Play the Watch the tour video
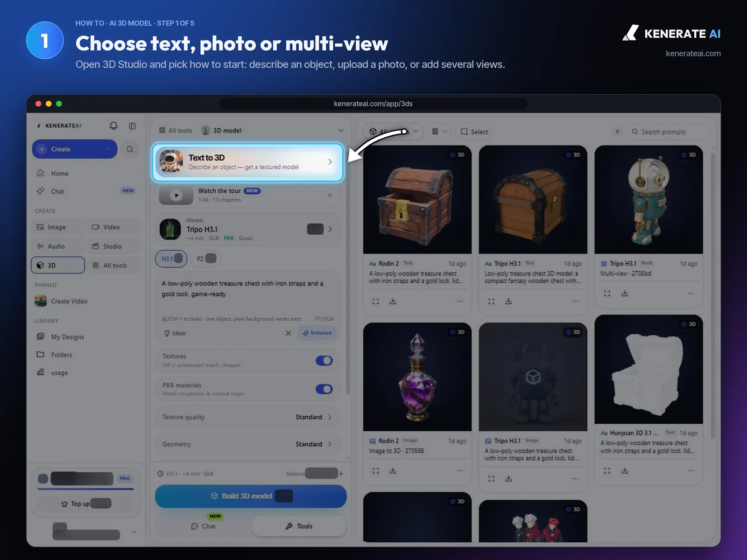 pyautogui.click(x=176, y=196)
